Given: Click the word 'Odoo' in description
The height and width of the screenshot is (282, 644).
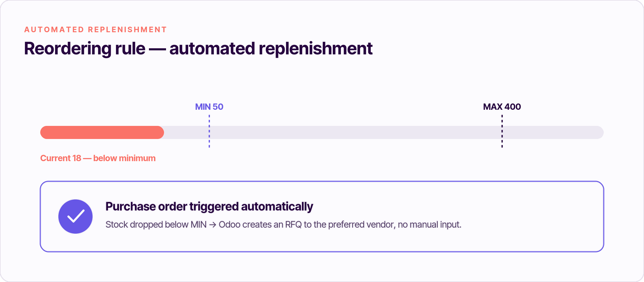Looking at the screenshot, I should point(229,224).
